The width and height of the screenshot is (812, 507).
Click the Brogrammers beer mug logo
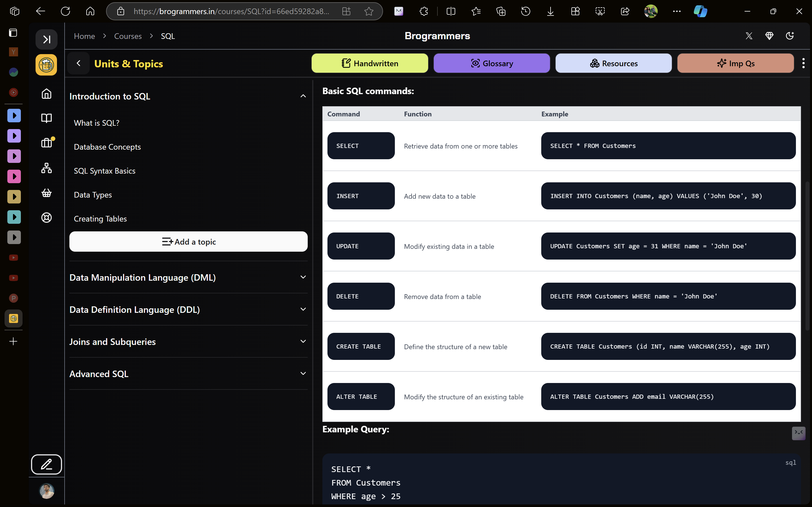[46, 65]
